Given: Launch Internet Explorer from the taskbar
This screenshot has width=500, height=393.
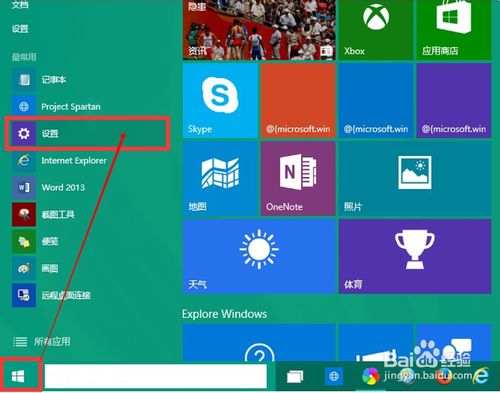Looking at the screenshot, I should click(481, 377).
